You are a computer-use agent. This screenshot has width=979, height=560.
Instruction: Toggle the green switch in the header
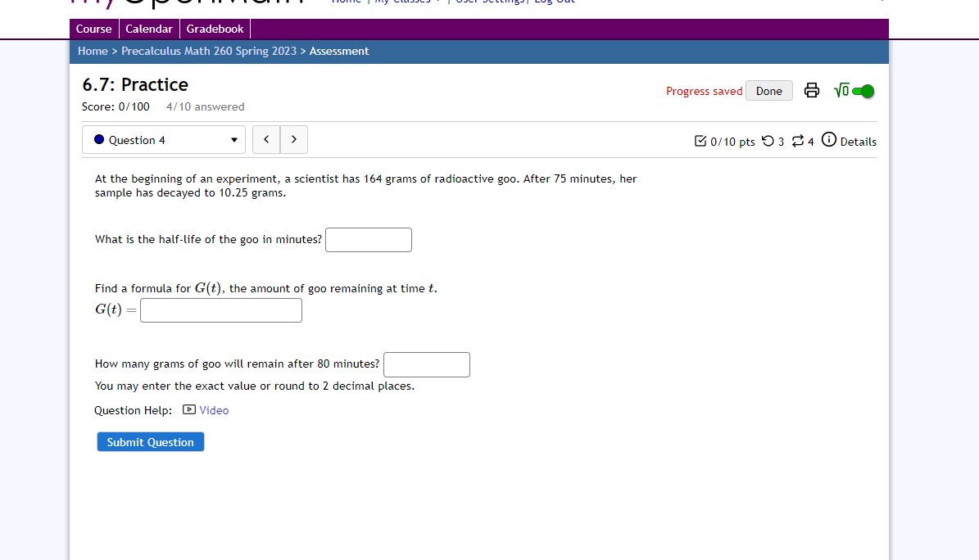click(x=862, y=90)
